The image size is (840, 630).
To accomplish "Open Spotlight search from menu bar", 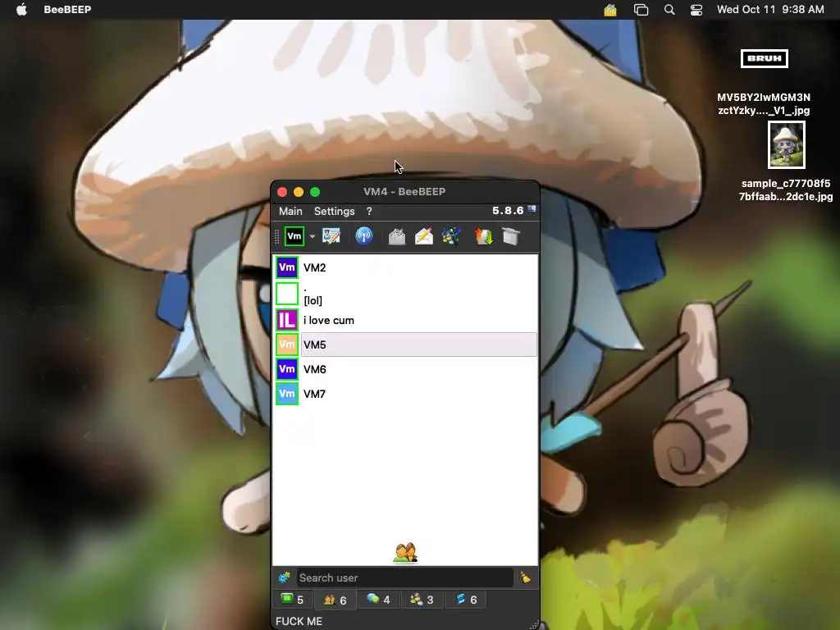I will click(669, 10).
